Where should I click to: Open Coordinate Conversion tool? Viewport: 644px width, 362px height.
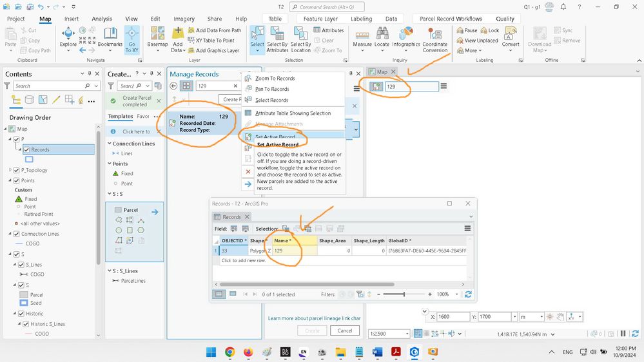pyautogui.click(x=435, y=39)
